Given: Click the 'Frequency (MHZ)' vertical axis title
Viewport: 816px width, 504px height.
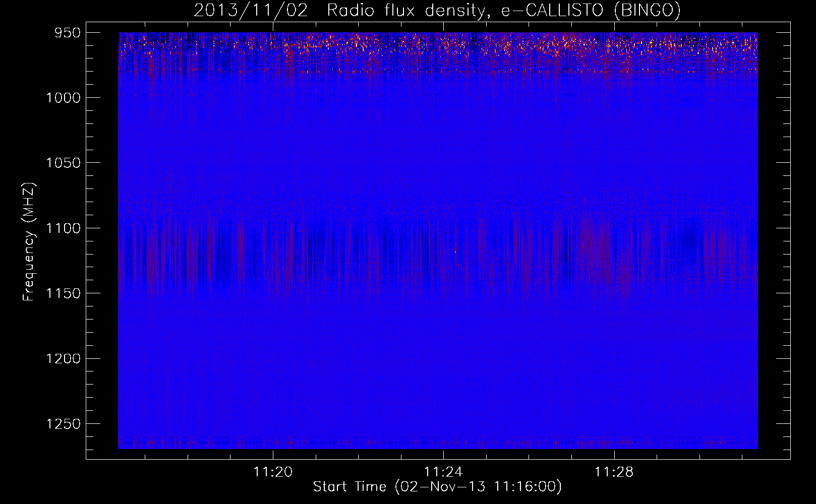Looking at the screenshot, I should click(x=29, y=242).
